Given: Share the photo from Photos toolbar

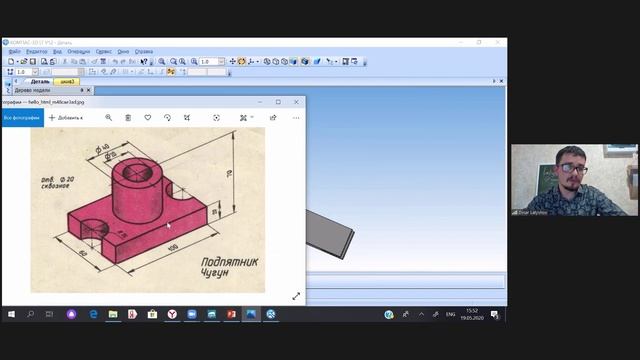Looking at the screenshot, I should coord(273,118).
